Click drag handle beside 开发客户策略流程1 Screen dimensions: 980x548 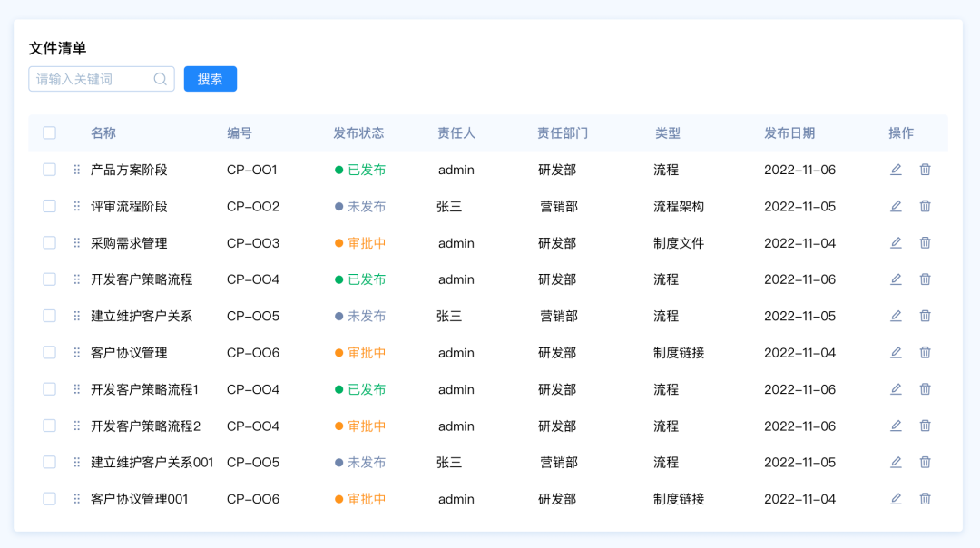click(x=77, y=389)
